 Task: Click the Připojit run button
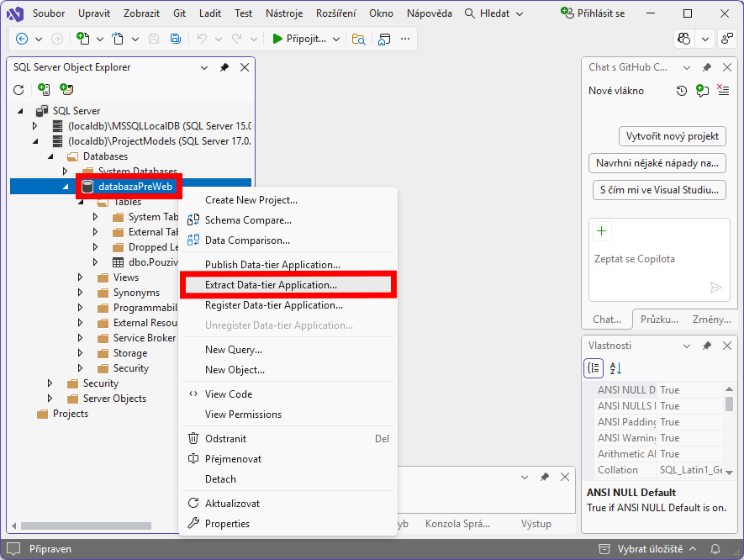[x=300, y=39]
